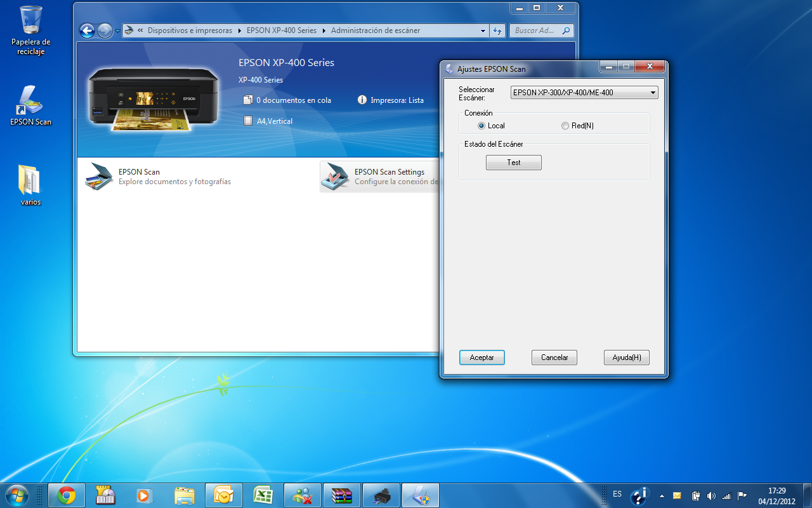Select the Red(N) connection radio button
The width and height of the screenshot is (812, 508).
pyautogui.click(x=565, y=126)
